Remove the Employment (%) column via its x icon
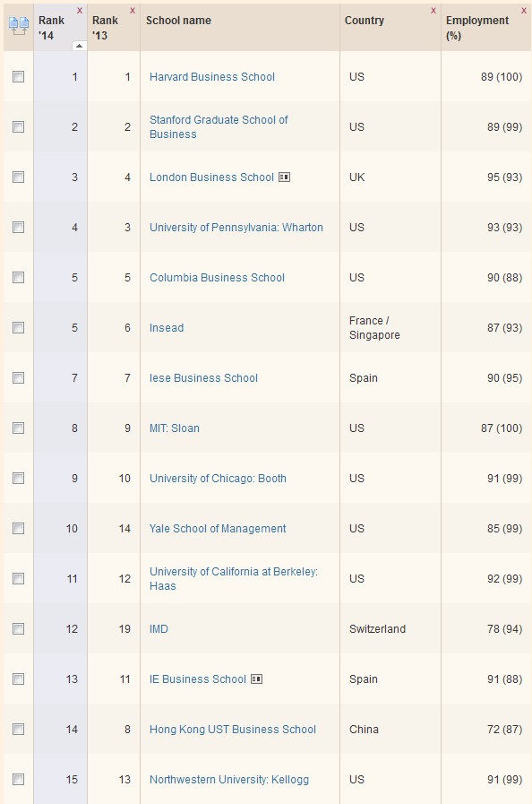This screenshot has width=532, height=804. 524,10
